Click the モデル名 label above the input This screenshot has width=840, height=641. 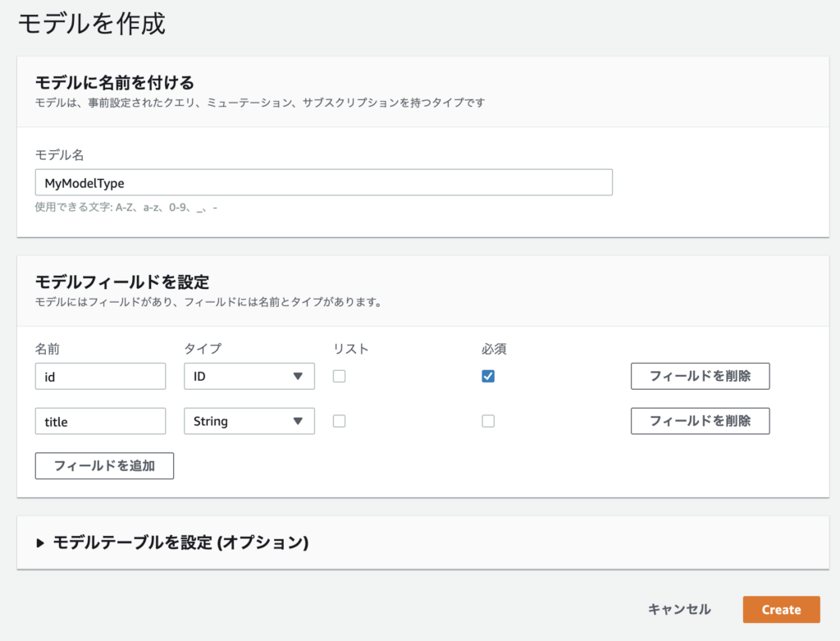[59, 154]
